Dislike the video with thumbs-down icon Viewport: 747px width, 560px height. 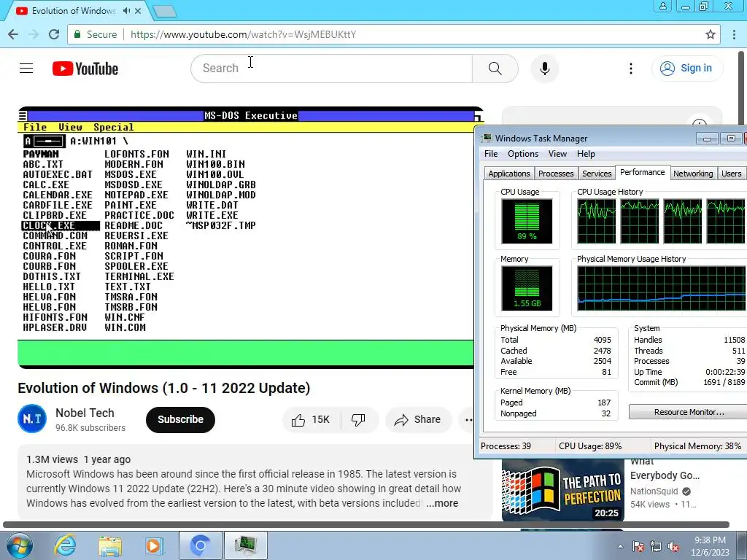pos(358,419)
